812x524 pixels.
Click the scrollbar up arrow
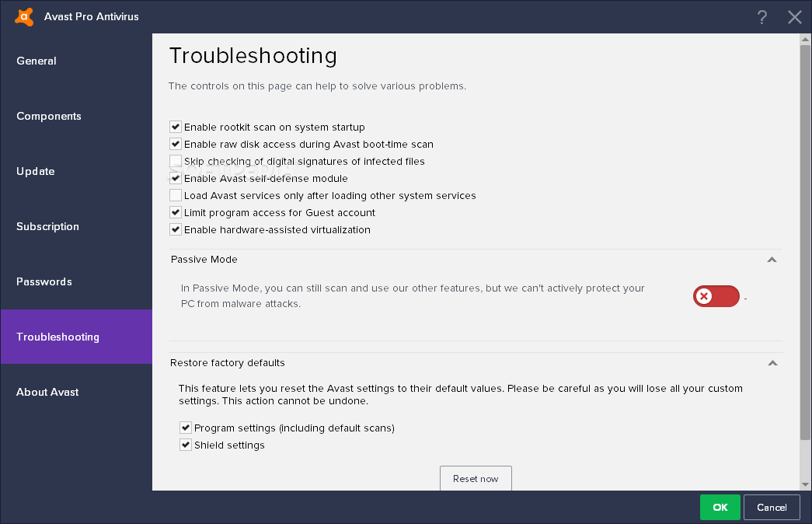(x=805, y=39)
